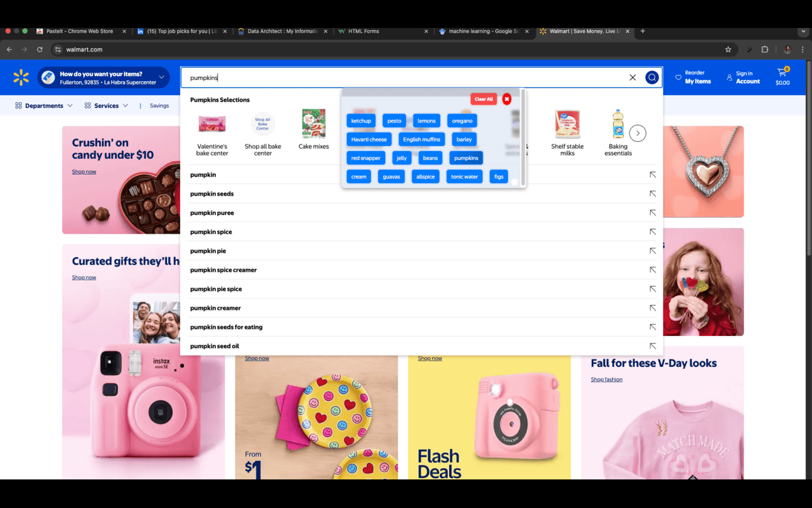Switch to the machine learning Google tab

(483, 31)
